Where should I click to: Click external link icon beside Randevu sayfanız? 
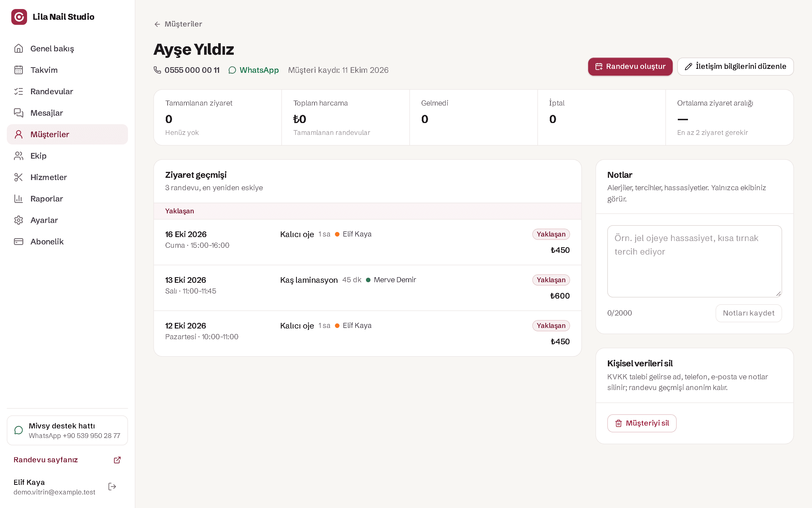[117, 460]
